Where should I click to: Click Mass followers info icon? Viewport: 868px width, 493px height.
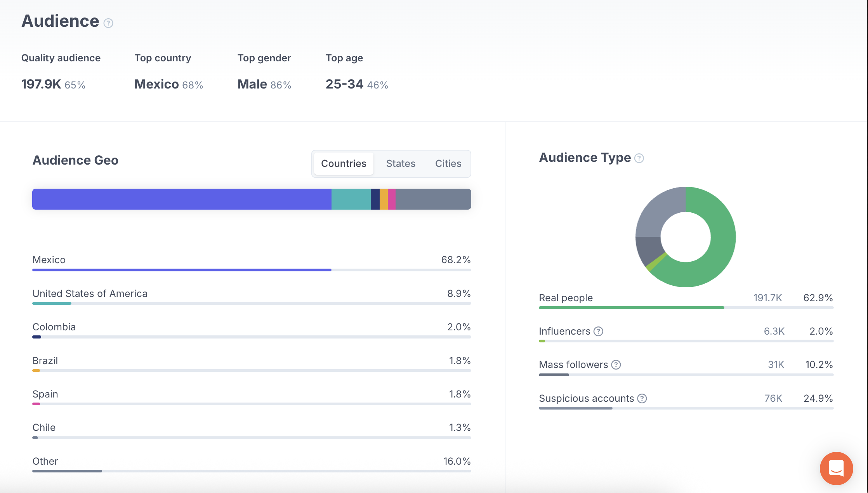(616, 365)
